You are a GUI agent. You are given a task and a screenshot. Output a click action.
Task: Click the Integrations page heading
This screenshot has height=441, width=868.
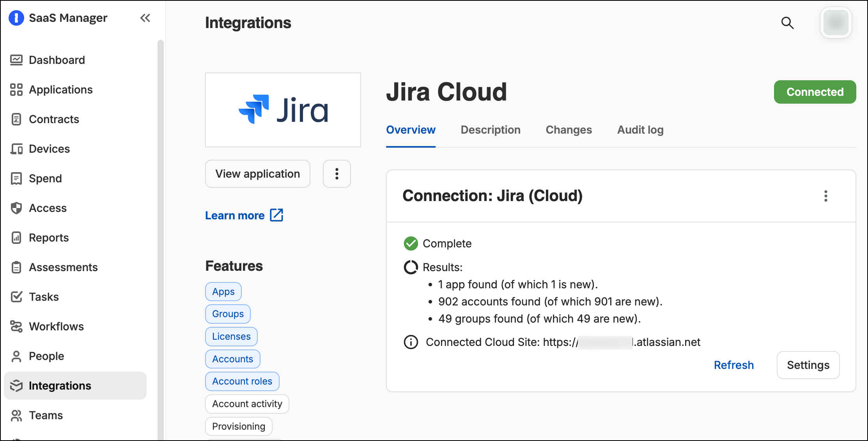248,23
